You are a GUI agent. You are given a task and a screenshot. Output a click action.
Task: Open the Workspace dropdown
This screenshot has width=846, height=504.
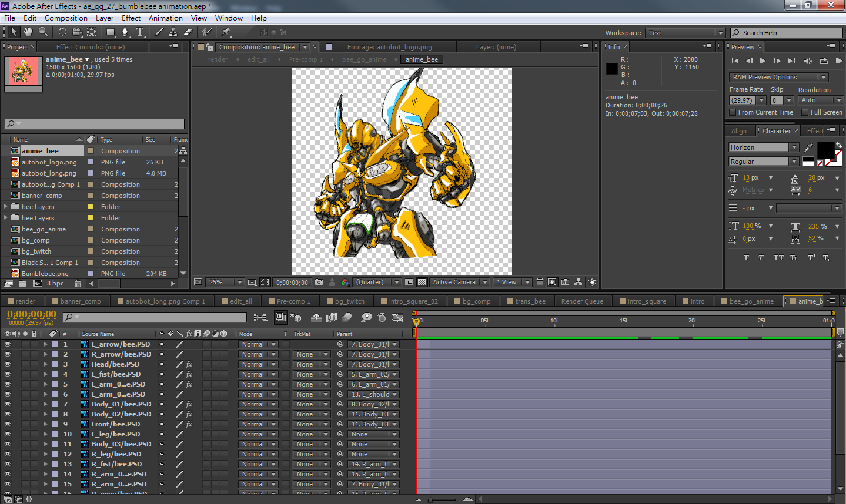click(x=685, y=33)
